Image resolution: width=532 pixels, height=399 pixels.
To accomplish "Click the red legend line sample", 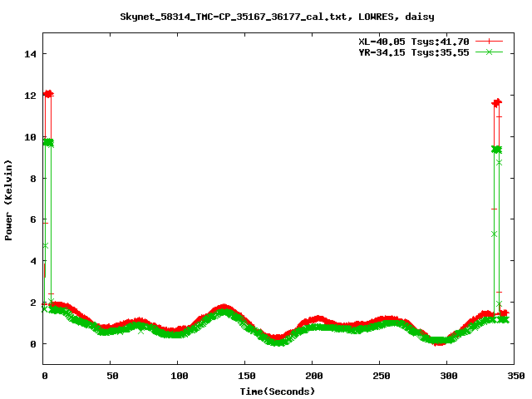I will 489,42.
